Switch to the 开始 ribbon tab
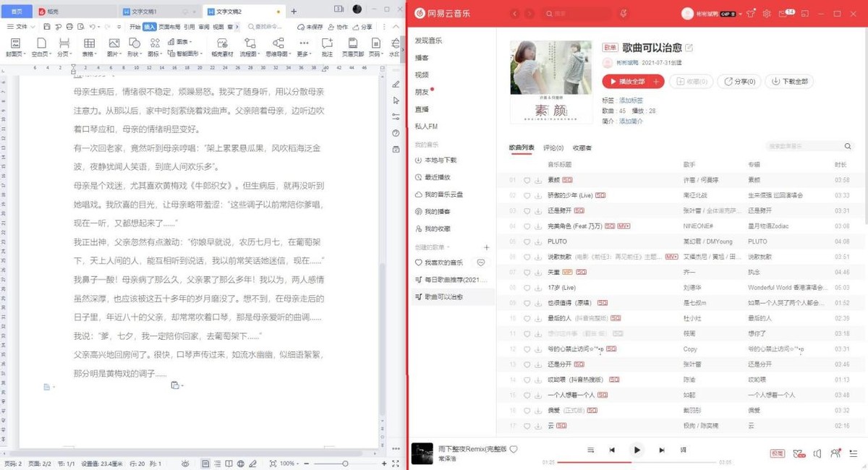Viewport: 868px width, 470px height. (135, 27)
